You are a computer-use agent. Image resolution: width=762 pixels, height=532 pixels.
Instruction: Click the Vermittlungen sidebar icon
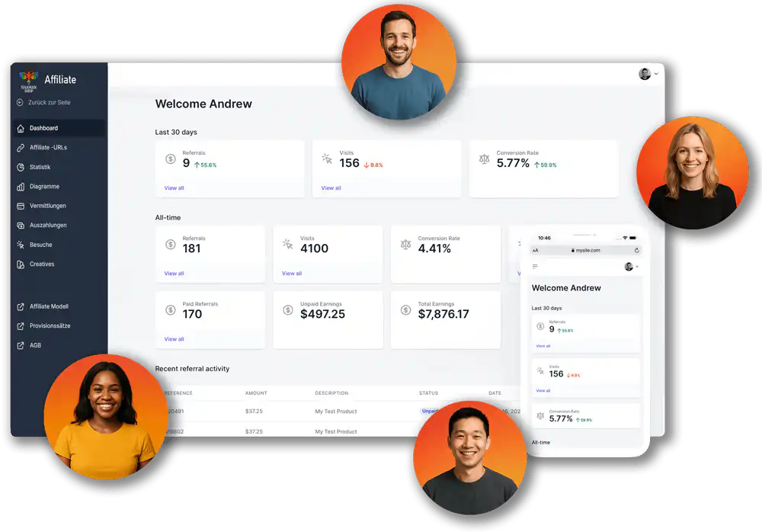[x=21, y=206]
